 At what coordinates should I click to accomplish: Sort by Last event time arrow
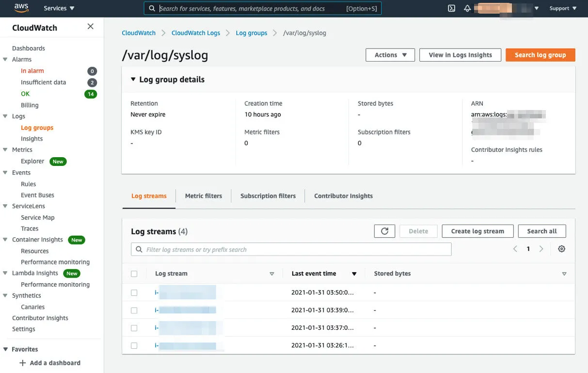[x=354, y=274]
